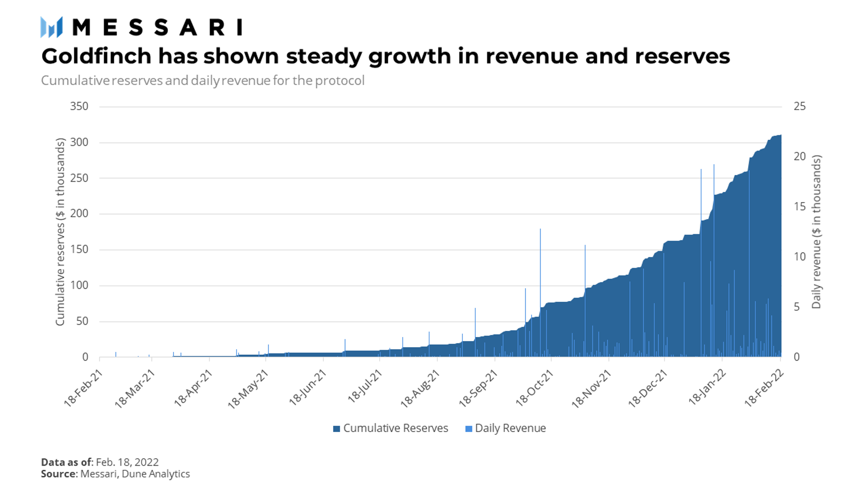Click the 18-Oct-21 x-axis date label
Image resolution: width=868 pixels, height=488 pixels.
pyautogui.click(x=534, y=388)
